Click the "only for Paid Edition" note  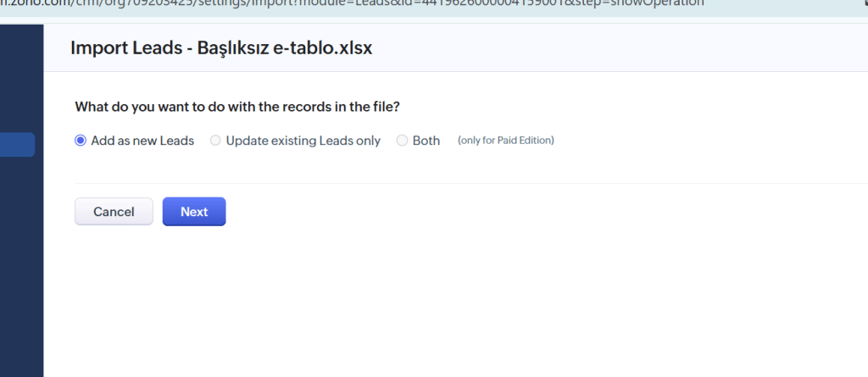[506, 141]
